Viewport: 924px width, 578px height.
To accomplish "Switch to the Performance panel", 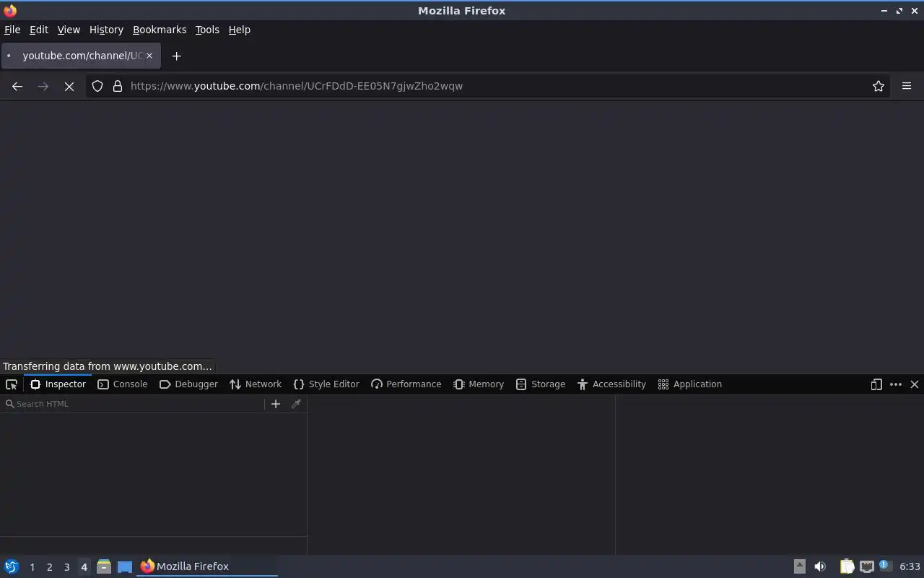I will (x=406, y=384).
